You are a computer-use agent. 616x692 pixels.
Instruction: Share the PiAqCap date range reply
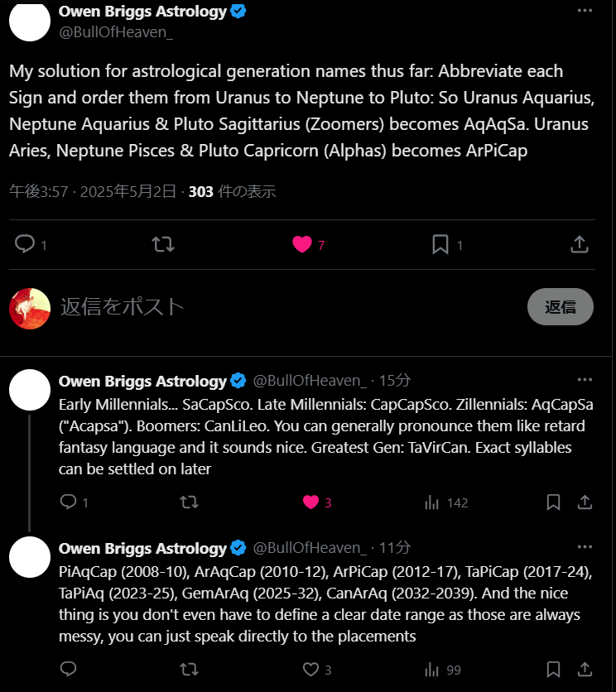(585, 670)
